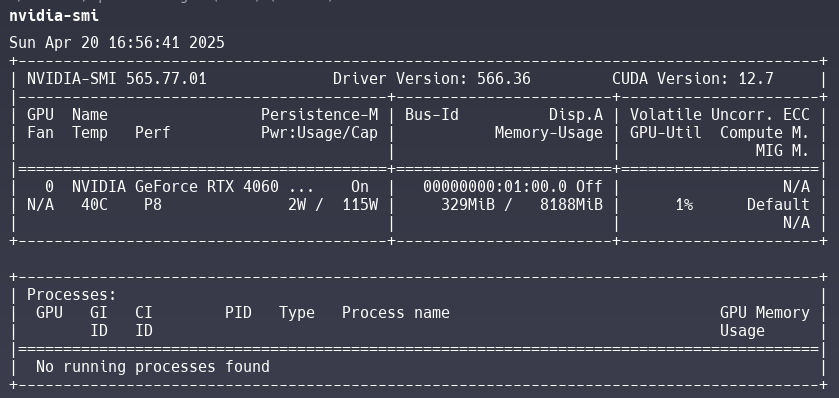Screen dimensions: 839x398
Task: Click CUDA Version: 12.7 text
Action: tap(693, 79)
